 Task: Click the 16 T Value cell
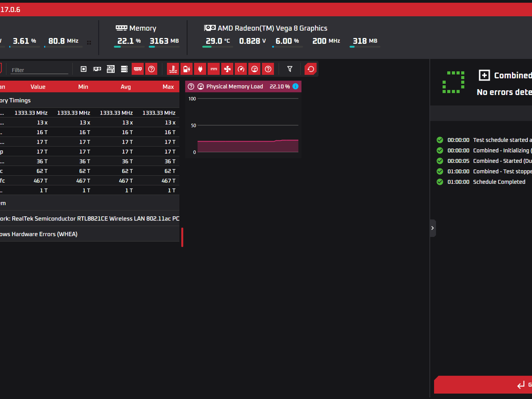point(42,132)
